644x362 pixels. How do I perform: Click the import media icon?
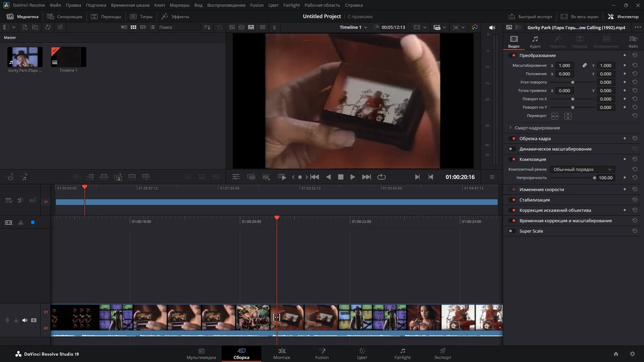[25, 27]
